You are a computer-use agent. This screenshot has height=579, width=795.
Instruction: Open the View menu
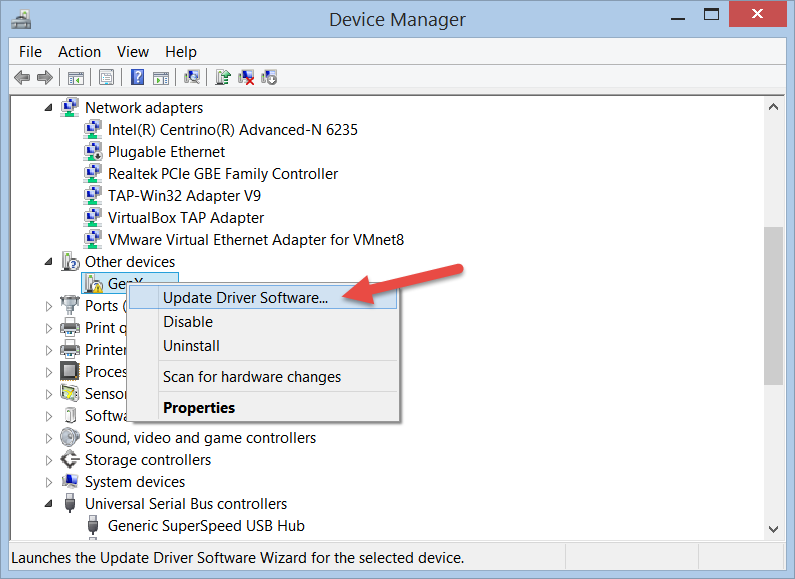point(133,52)
